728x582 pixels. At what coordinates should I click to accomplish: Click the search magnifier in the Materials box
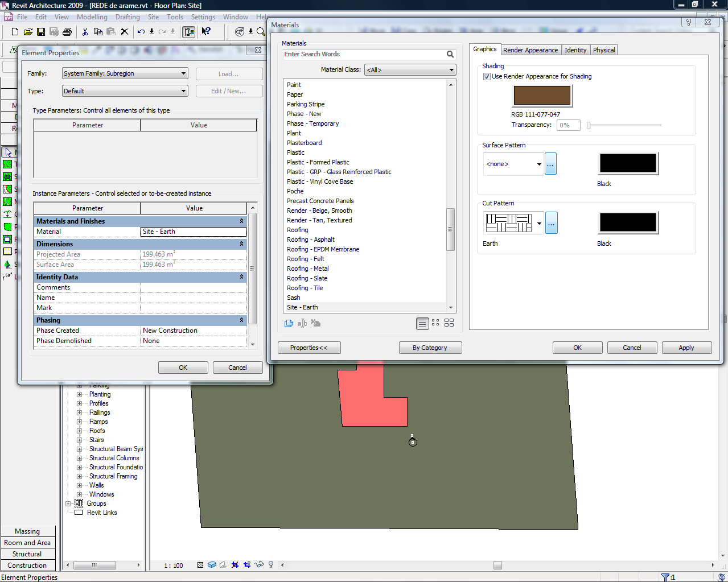(450, 55)
